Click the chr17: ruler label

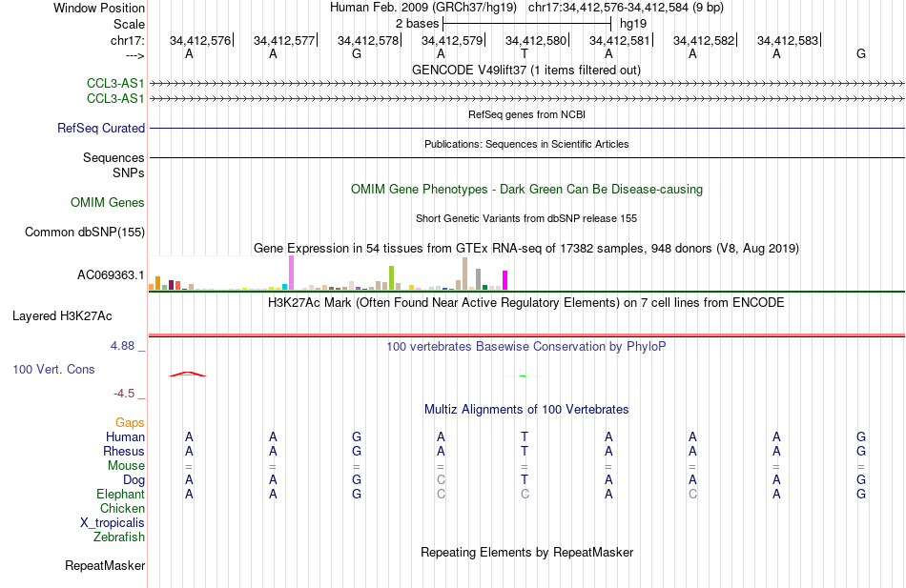(x=127, y=40)
